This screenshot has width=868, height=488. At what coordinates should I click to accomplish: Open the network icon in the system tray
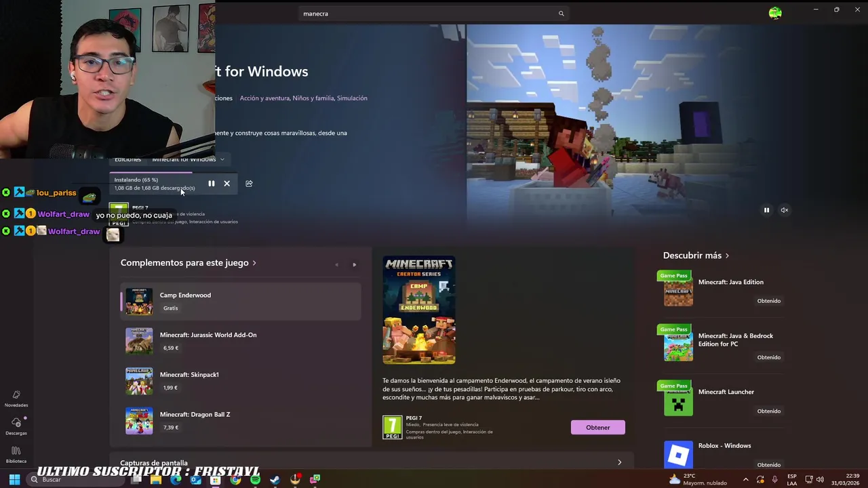coord(810,479)
